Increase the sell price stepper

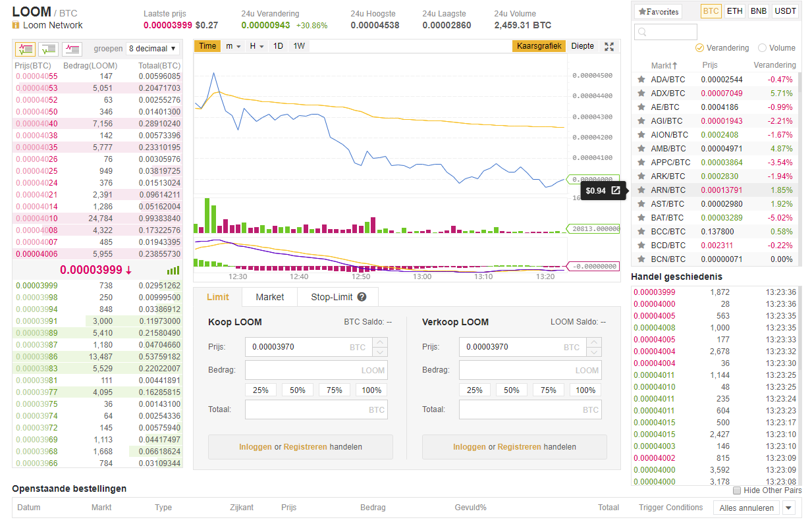click(594, 342)
